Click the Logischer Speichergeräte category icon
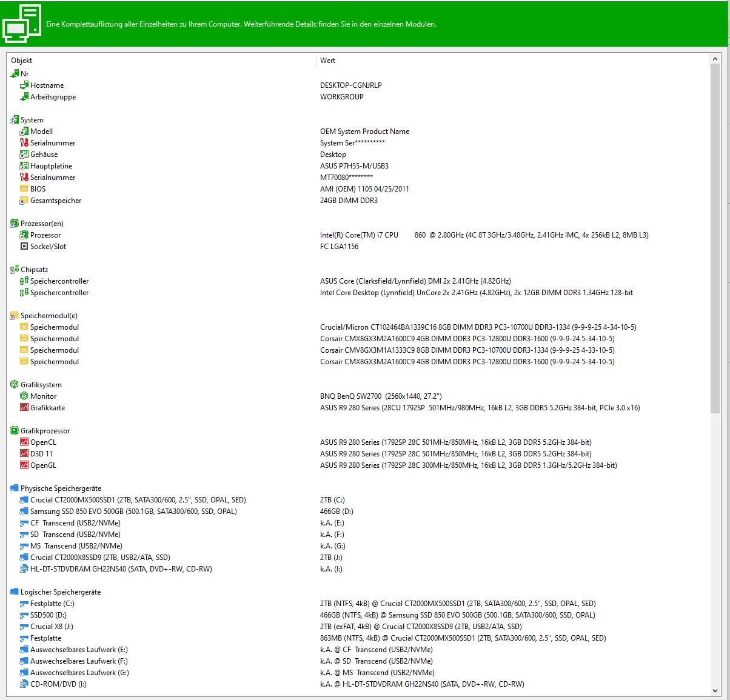 pos(15,592)
